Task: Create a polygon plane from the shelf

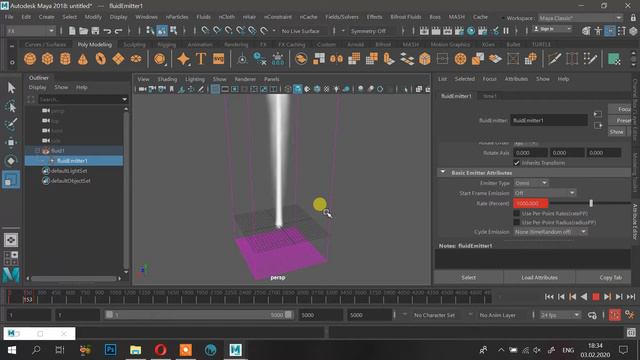Action: click(x=118, y=59)
